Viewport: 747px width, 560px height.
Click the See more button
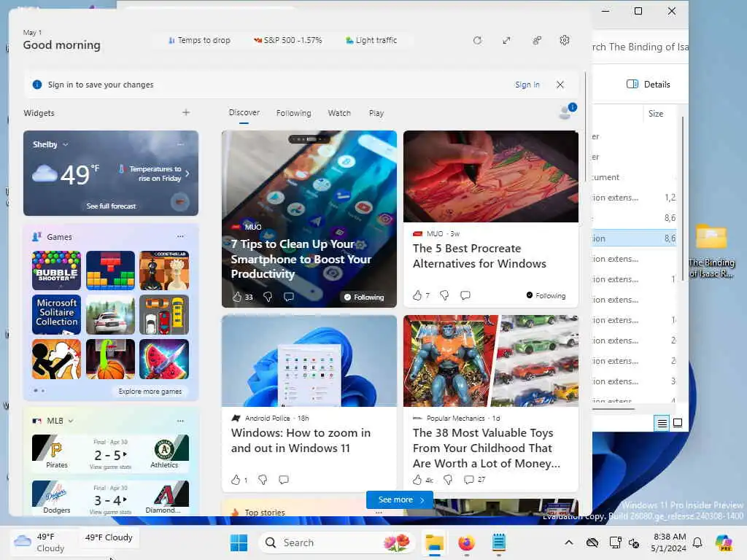[x=400, y=499]
